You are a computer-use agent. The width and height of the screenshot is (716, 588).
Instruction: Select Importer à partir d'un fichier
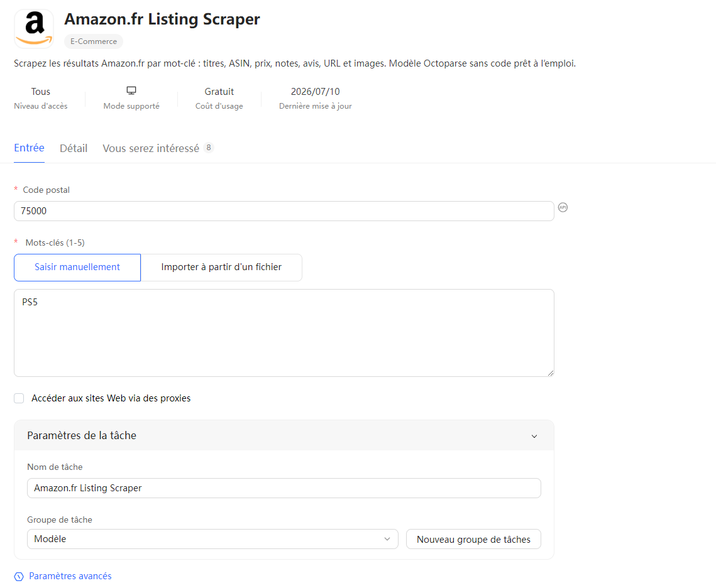[x=221, y=268]
